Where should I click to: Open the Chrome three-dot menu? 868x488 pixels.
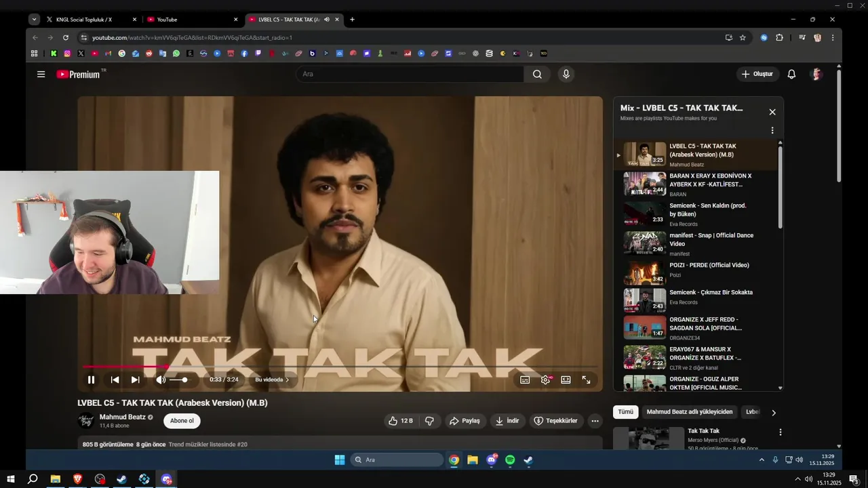[x=832, y=38]
